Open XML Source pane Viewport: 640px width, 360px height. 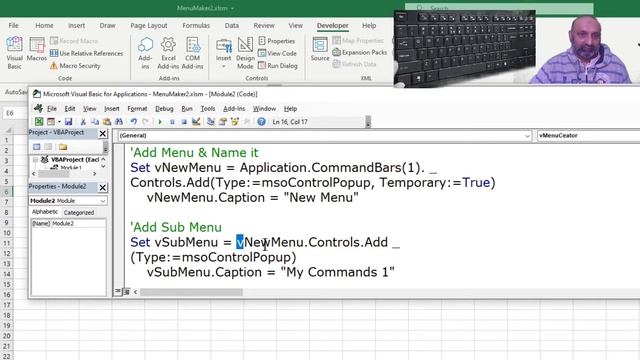coord(320,49)
